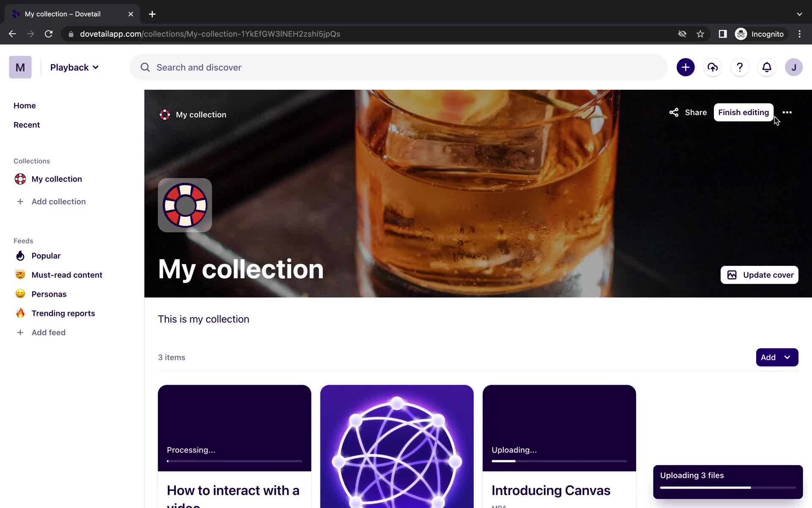Expand the Collections section in sidebar
The width and height of the screenshot is (812, 508).
click(32, 161)
